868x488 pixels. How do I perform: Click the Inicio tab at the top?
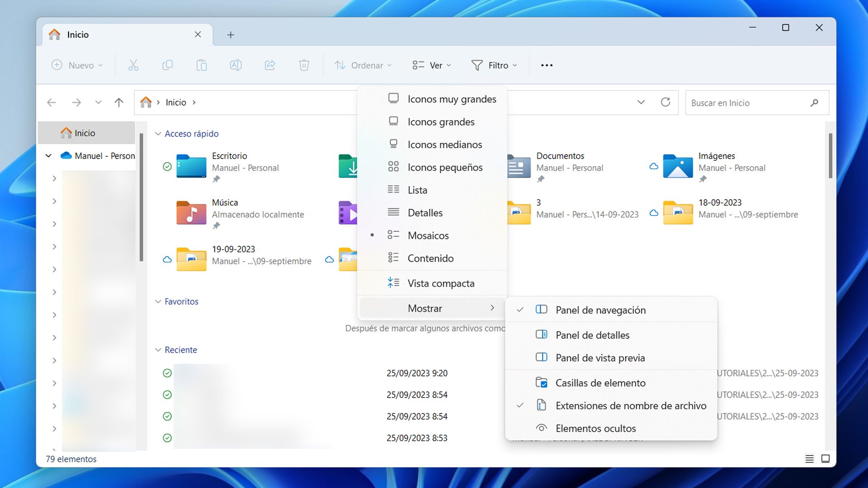(77, 34)
